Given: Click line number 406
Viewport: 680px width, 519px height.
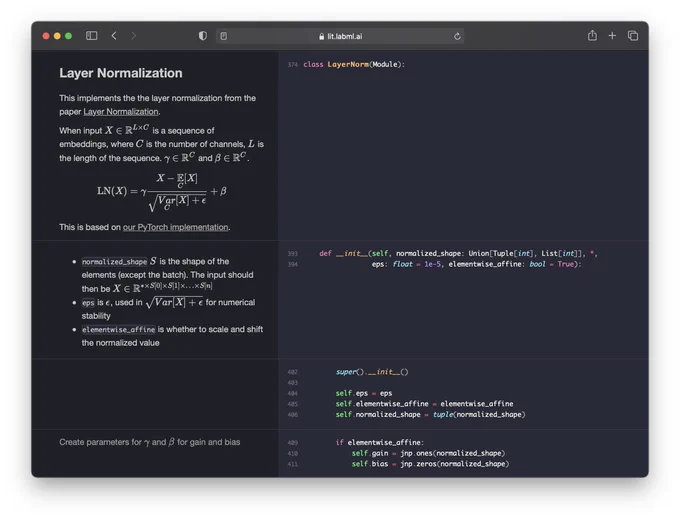Looking at the screenshot, I should tap(293, 415).
